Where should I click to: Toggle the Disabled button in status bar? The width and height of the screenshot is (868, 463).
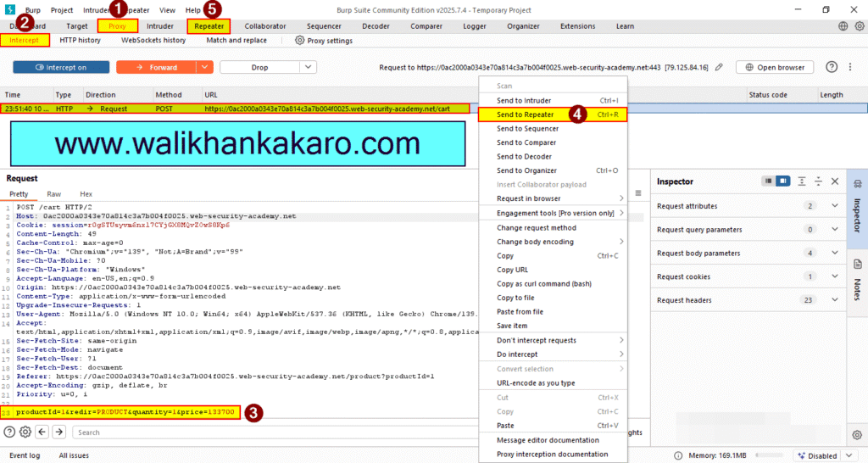pos(817,456)
